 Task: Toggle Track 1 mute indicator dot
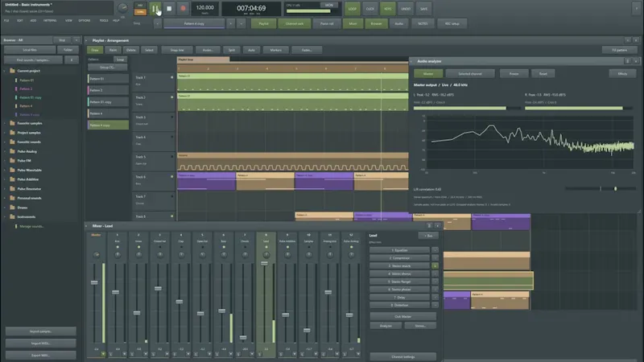tap(172, 77)
